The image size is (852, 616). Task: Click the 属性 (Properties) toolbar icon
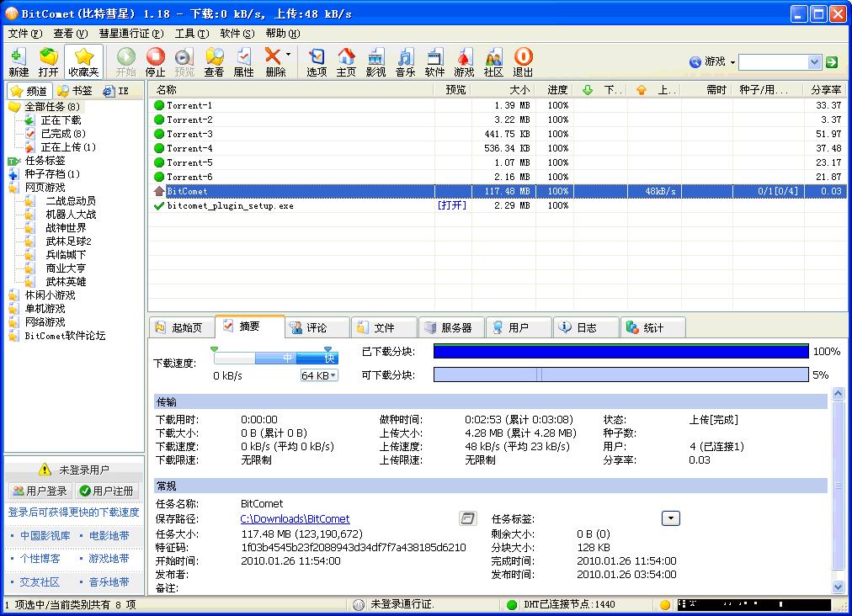click(x=243, y=62)
